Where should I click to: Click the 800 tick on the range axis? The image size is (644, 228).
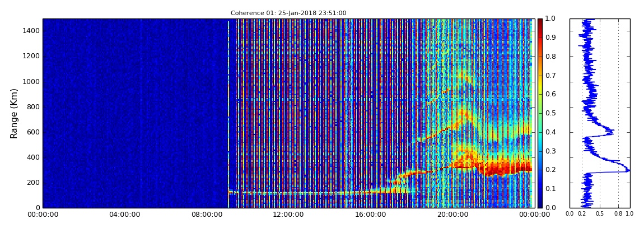tap(34, 107)
